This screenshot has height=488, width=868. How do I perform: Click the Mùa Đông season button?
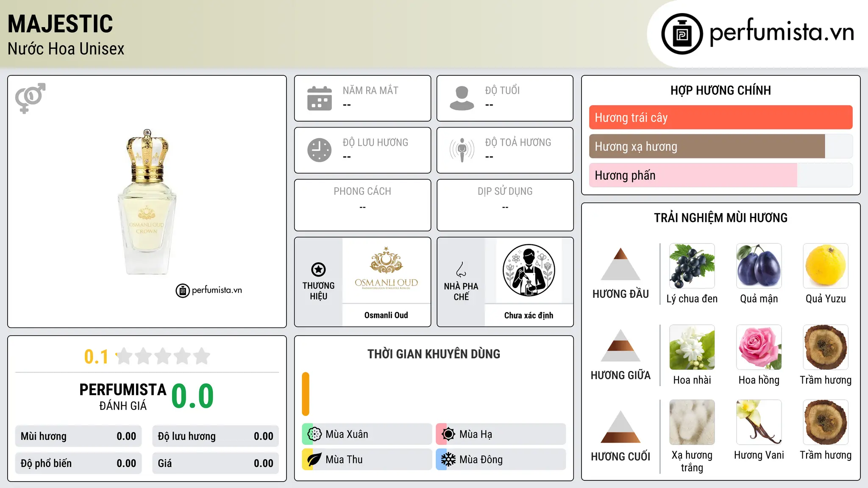point(501,460)
